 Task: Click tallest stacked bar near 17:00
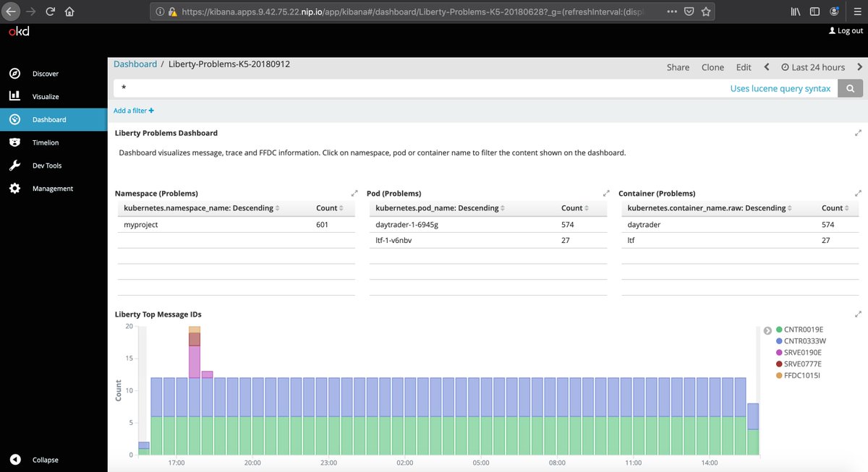[194, 390]
